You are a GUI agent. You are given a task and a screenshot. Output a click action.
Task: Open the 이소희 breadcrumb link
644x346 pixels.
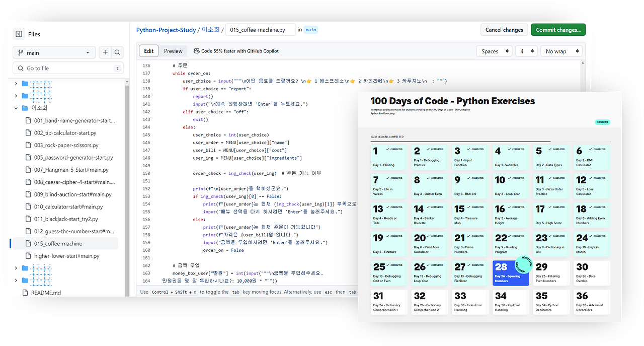(x=210, y=30)
